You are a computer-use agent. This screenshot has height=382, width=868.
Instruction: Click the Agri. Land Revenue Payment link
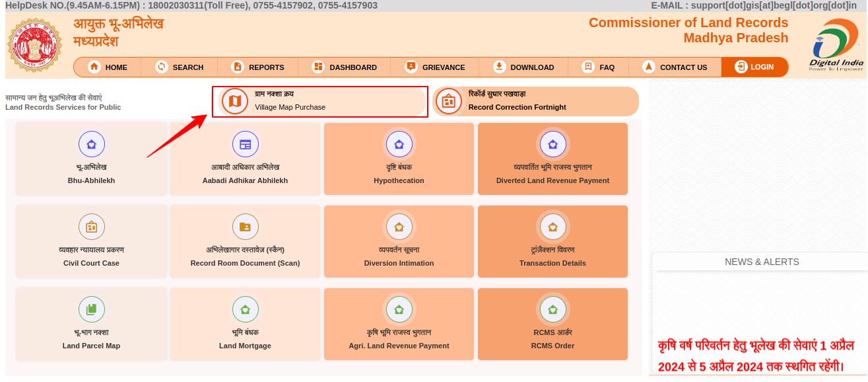[x=399, y=346]
